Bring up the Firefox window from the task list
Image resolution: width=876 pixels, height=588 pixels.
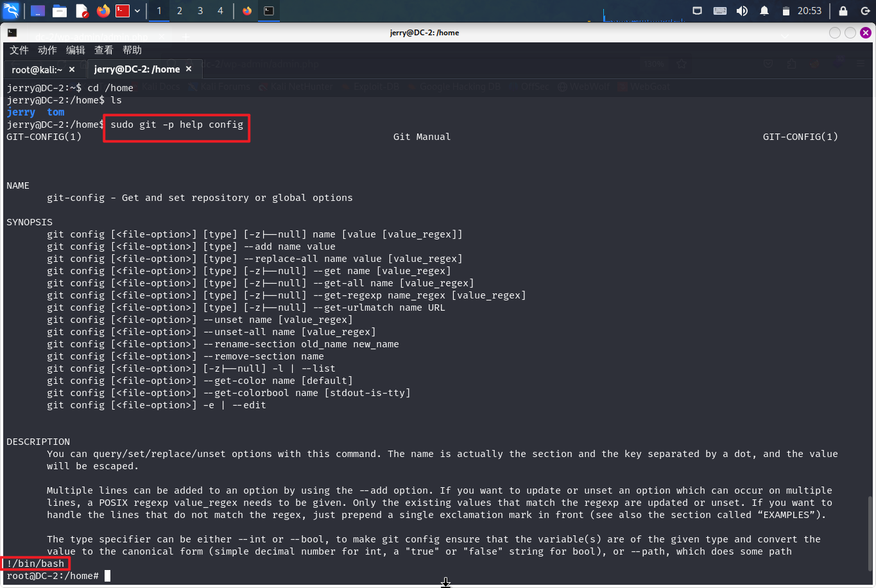(247, 11)
